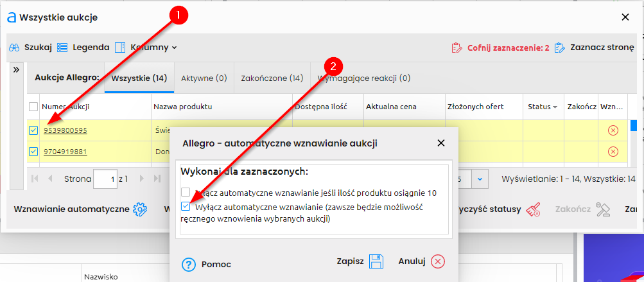Show the Legenda list
The height and width of the screenshot is (282, 644).
pyautogui.click(x=83, y=48)
